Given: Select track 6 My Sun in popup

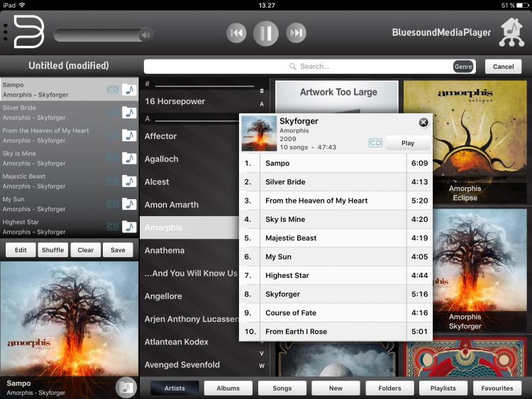Looking at the screenshot, I should tap(336, 257).
